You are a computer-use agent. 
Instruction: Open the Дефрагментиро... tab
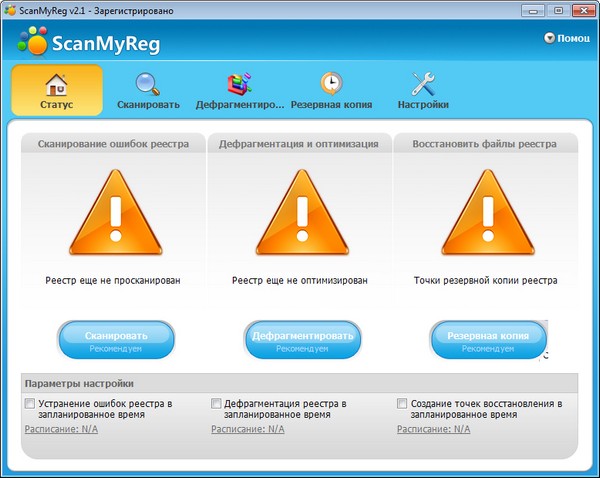pos(240,90)
